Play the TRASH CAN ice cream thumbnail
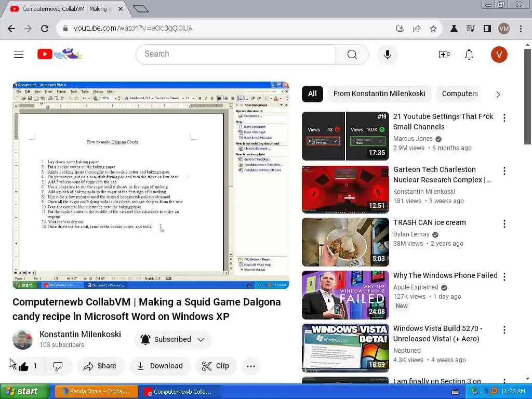Image resolution: width=532 pixels, height=399 pixels. click(x=345, y=242)
